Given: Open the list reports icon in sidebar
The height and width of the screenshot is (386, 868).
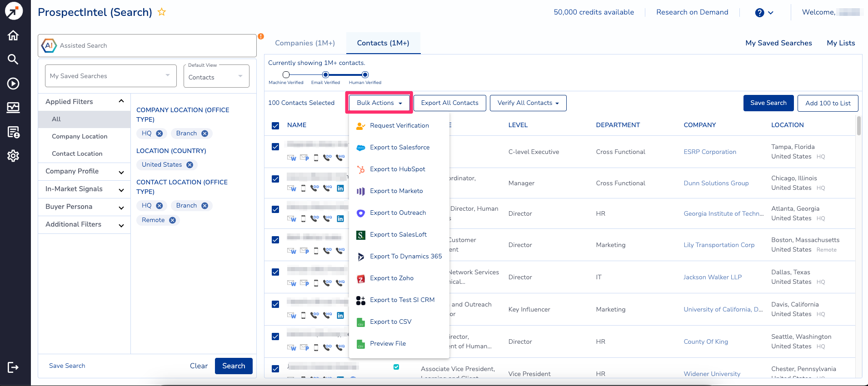Looking at the screenshot, I should pos(13,132).
